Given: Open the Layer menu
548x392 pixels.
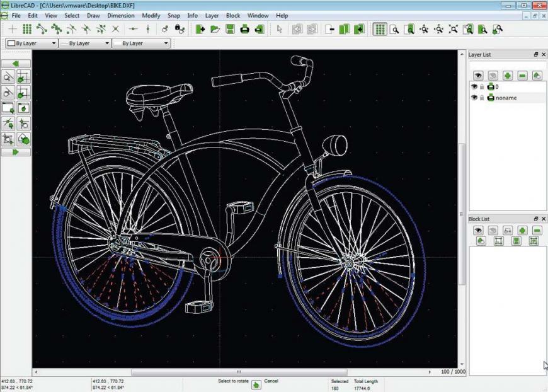Looking at the screenshot, I should point(212,16).
